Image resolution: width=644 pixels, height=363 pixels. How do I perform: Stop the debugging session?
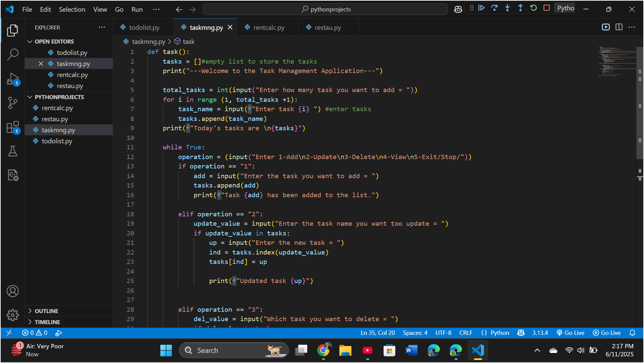[x=547, y=8]
